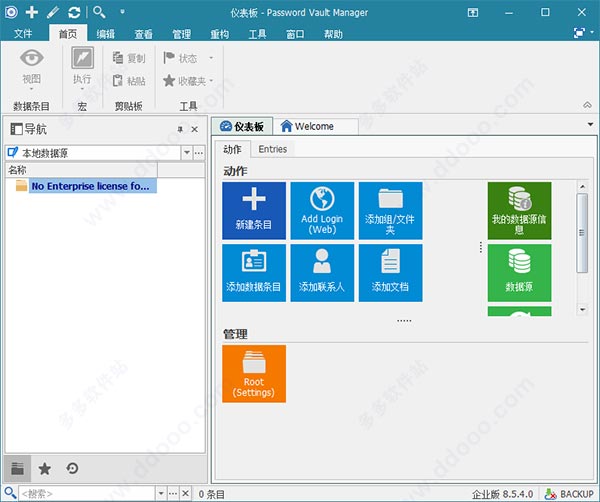The image size is (600, 502).
Task: Pin the 导航 panel
Action: 180,129
